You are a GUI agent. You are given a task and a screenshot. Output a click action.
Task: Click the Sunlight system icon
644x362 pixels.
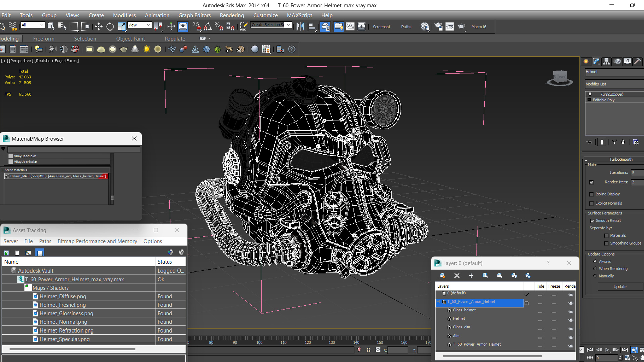[146, 49]
